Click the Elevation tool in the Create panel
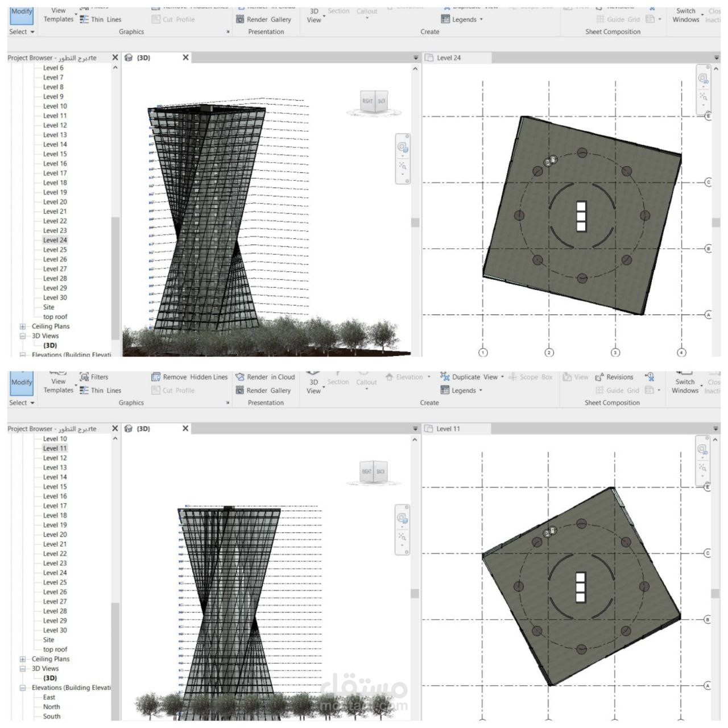The image size is (728, 728). (x=408, y=377)
